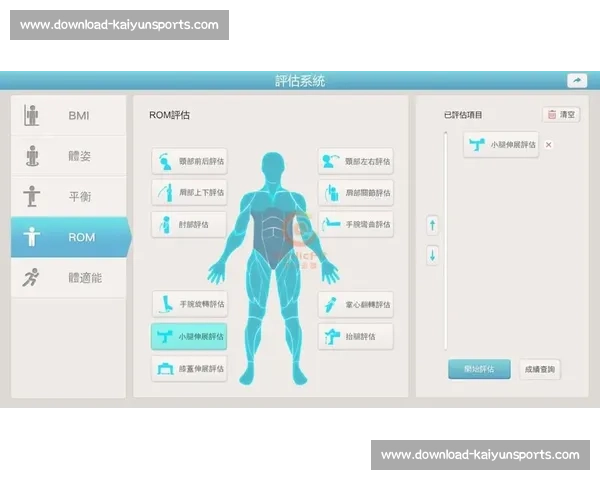Move the selected item up with up arrow
Image resolution: width=600 pixels, height=480 pixels.
click(432, 225)
